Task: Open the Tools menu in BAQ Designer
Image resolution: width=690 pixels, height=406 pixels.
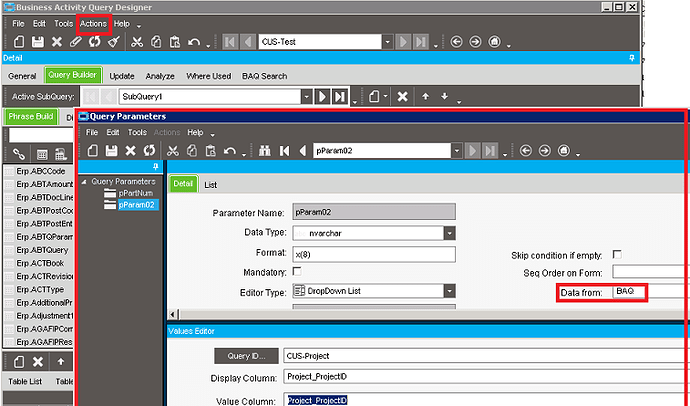Action: pos(63,24)
